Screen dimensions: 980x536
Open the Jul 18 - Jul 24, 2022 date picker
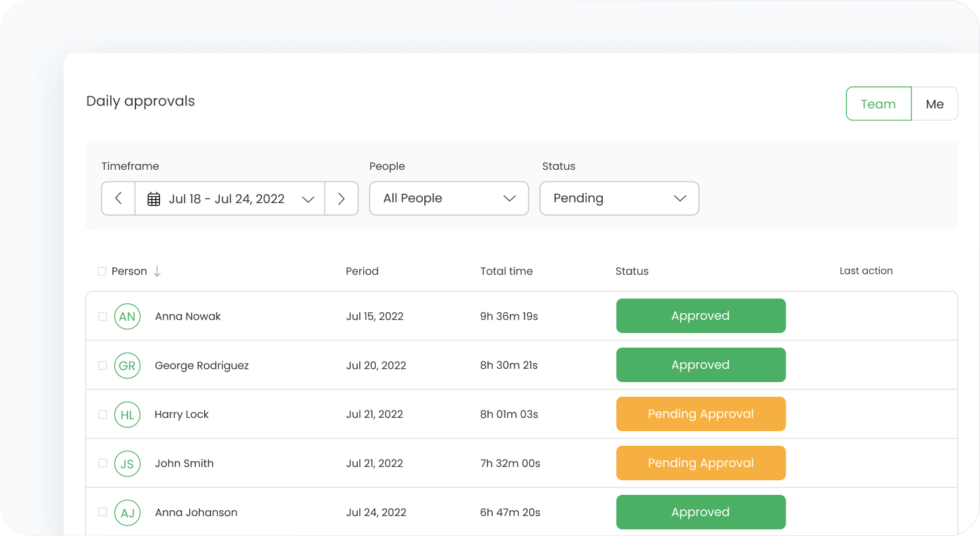pos(230,198)
